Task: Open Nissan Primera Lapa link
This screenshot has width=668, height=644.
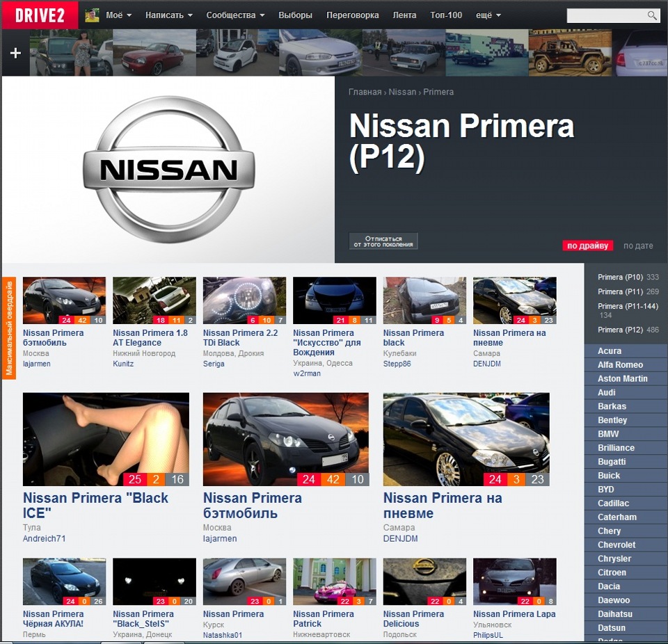Action: click(514, 614)
